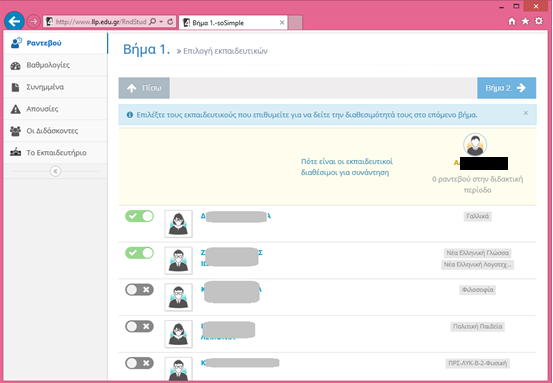Open a new blank browser tab
Image resolution: width=553 pixels, height=383 pixels.
click(x=295, y=23)
